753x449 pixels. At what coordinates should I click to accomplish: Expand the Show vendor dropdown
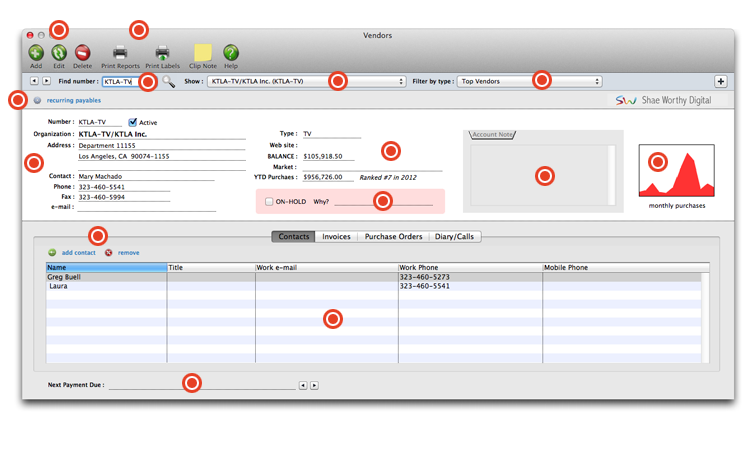pos(306,81)
